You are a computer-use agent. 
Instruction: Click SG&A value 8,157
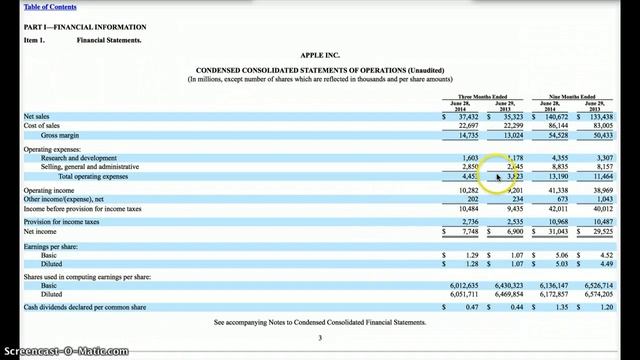tap(605, 167)
